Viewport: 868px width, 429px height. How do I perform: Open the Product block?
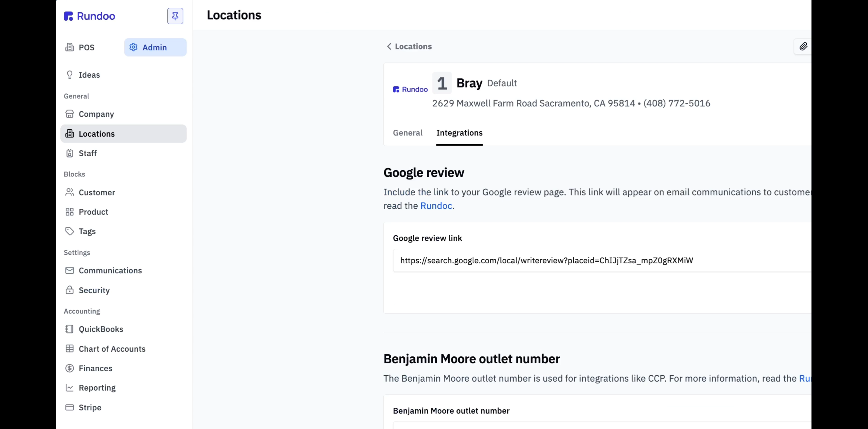click(123, 212)
